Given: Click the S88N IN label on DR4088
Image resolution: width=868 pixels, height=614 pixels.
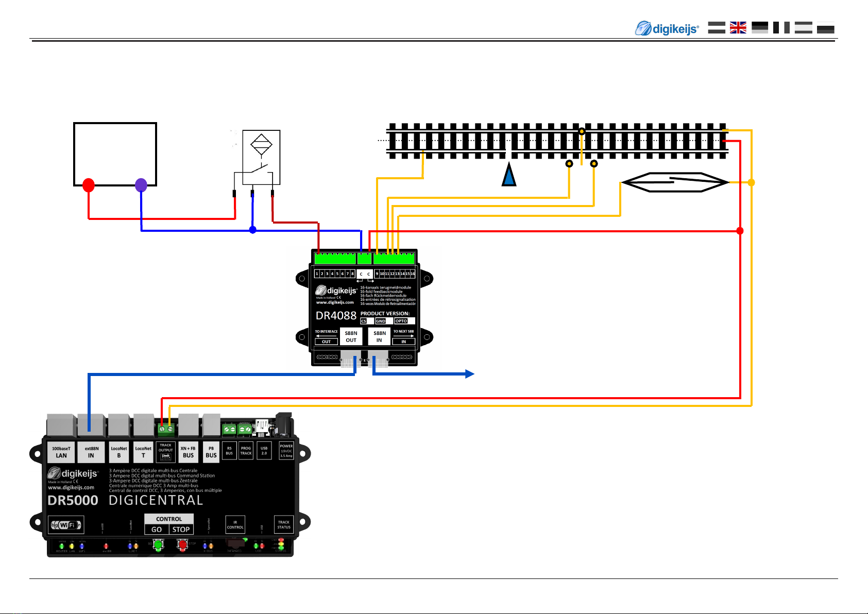Looking at the screenshot, I should [379, 336].
